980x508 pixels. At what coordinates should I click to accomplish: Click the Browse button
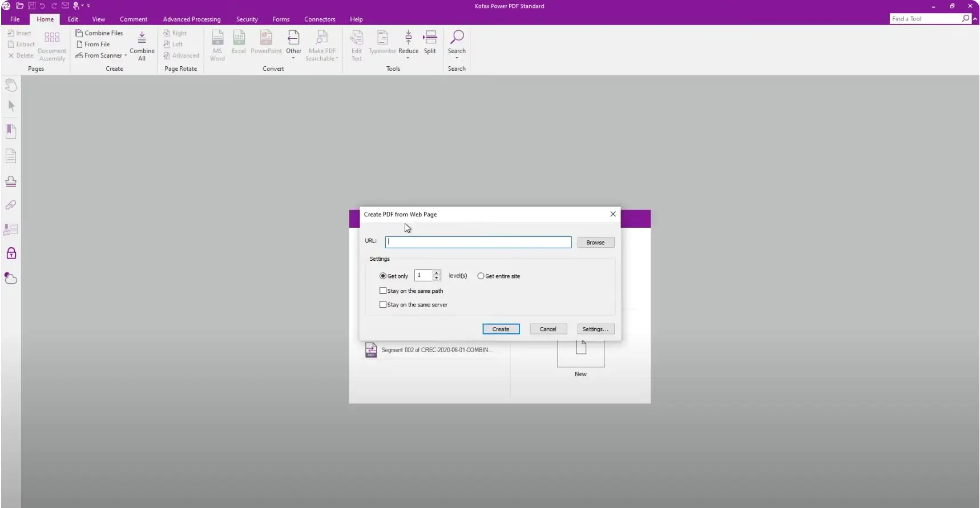pos(595,243)
